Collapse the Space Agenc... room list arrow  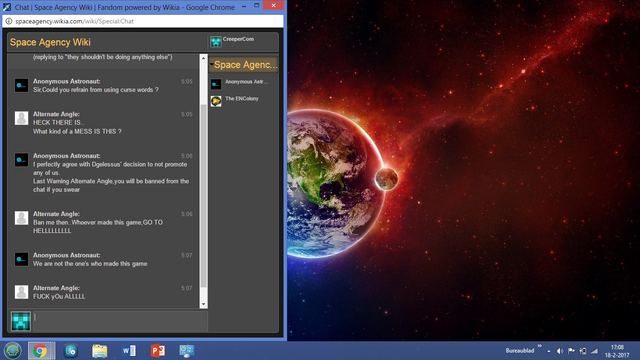211,64
